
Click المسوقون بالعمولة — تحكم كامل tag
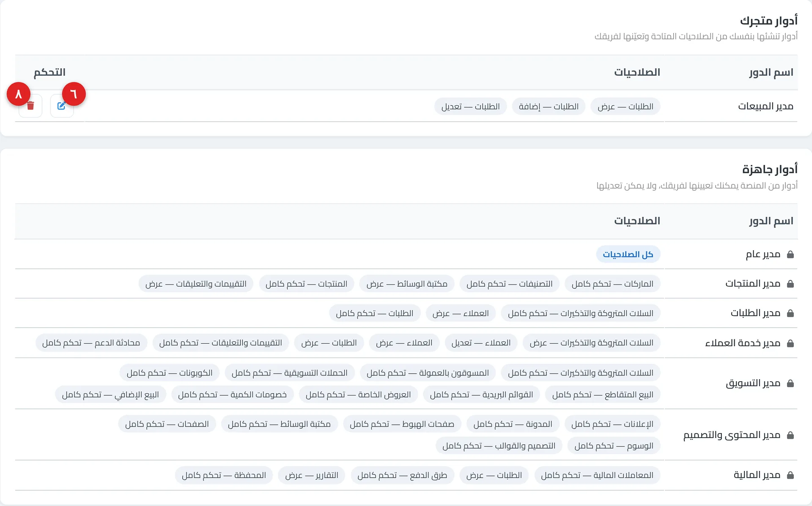click(x=428, y=373)
